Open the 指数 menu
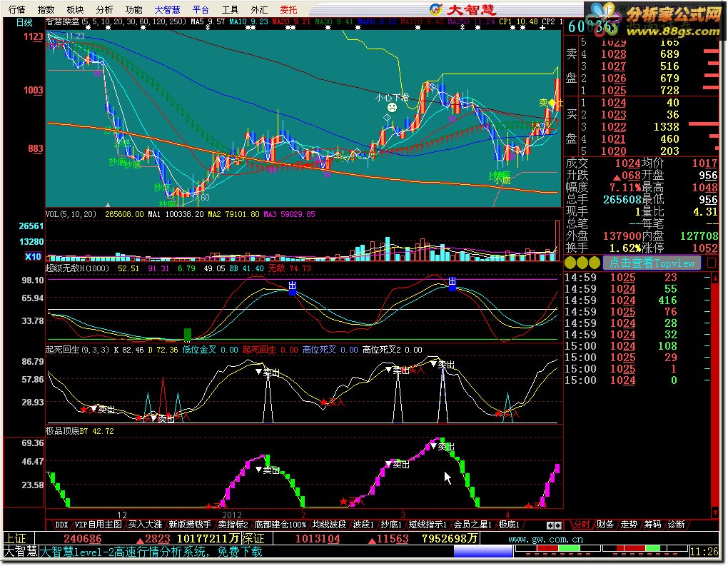This screenshot has height=566, width=728. click(x=46, y=9)
